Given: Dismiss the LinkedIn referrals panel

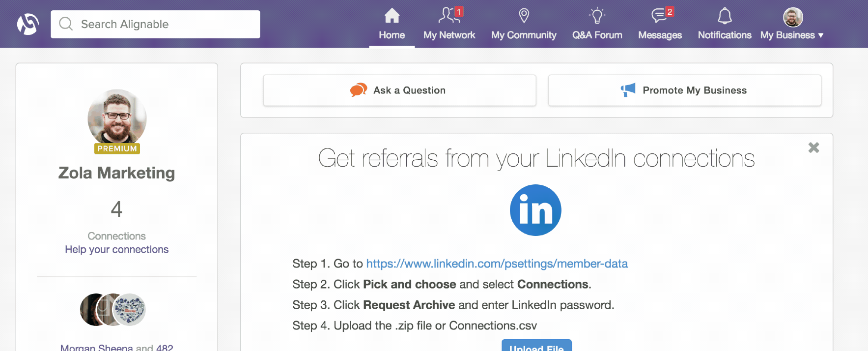Looking at the screenshot, I should pos(813,147).
